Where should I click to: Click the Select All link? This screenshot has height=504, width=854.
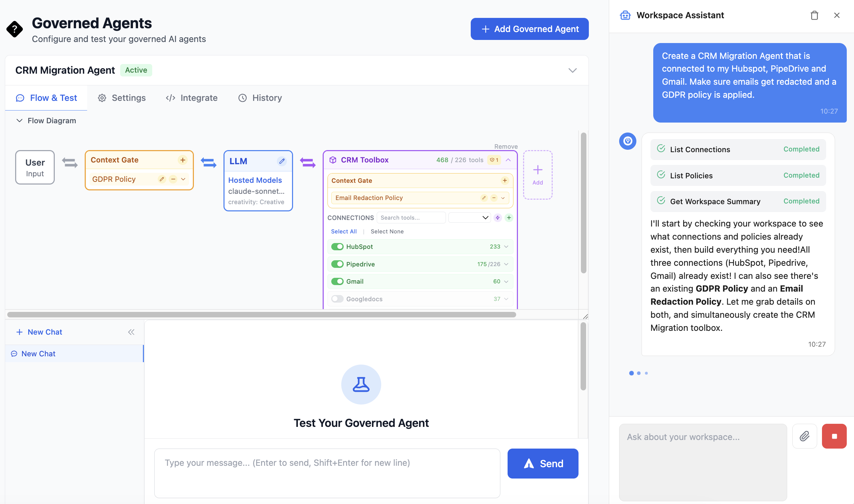344,231
